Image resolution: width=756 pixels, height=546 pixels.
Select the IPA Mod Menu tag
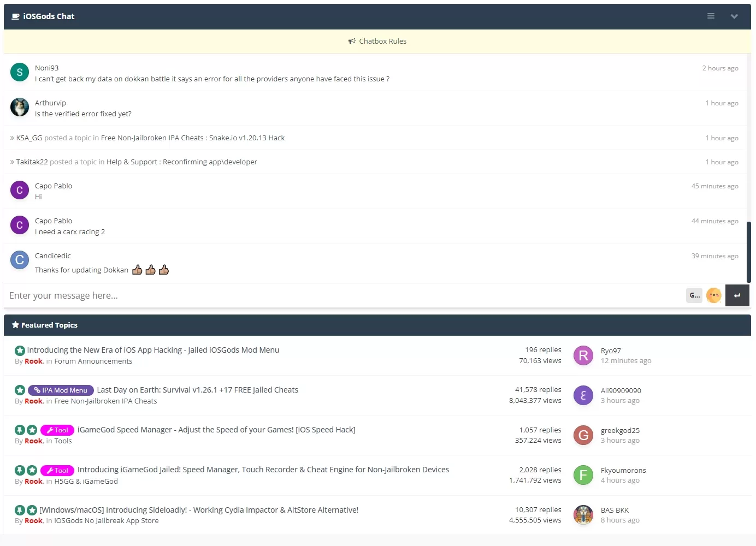[61, 390]
